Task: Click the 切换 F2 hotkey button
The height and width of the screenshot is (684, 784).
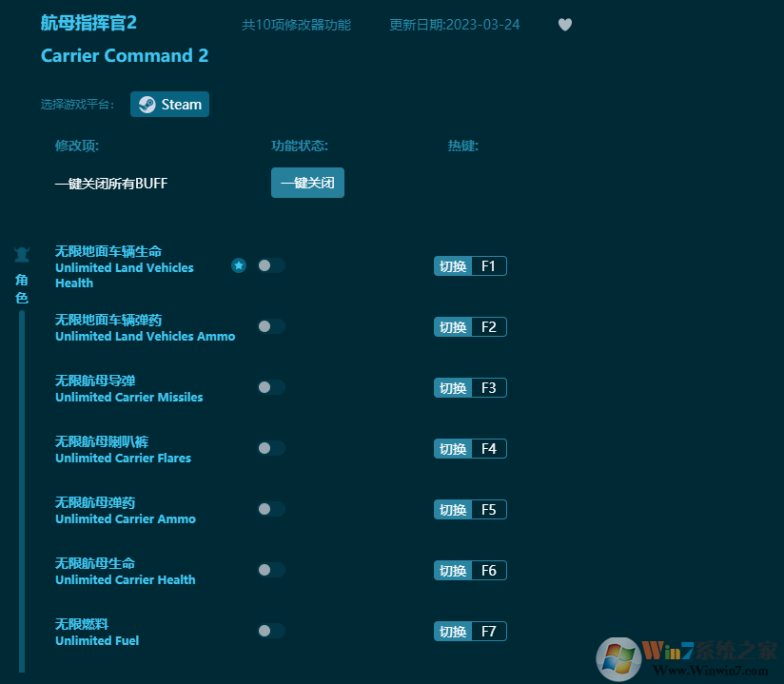Action: (x=470, y=326)
